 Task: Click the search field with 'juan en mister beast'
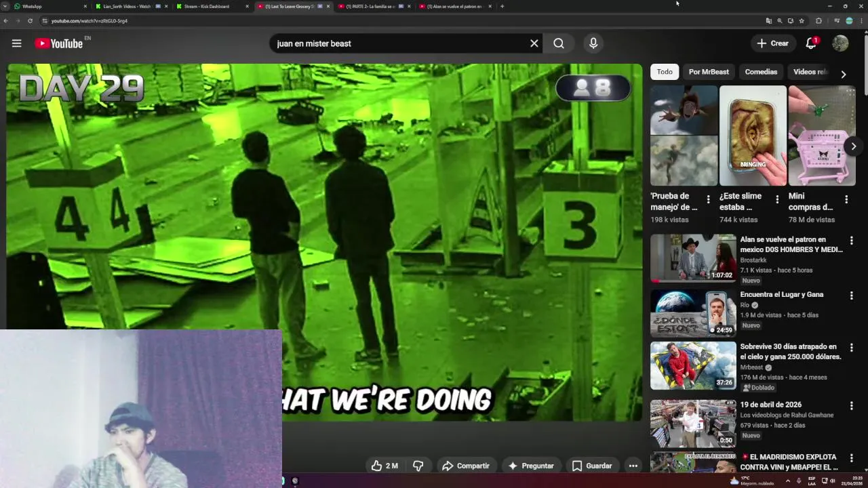click(x=400, y=43)
